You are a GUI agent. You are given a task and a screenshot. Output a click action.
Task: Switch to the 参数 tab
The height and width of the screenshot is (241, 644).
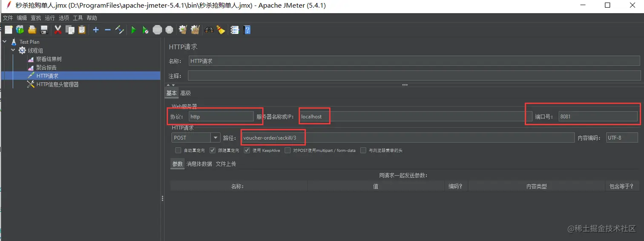click(x=178, y=164)
